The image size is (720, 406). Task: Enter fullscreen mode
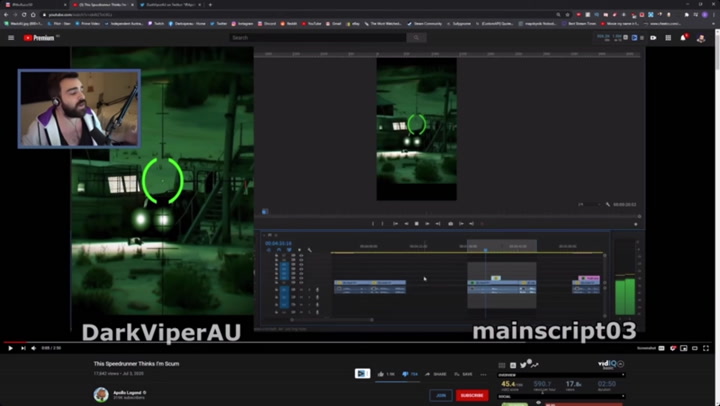click(x=706, y=348)
